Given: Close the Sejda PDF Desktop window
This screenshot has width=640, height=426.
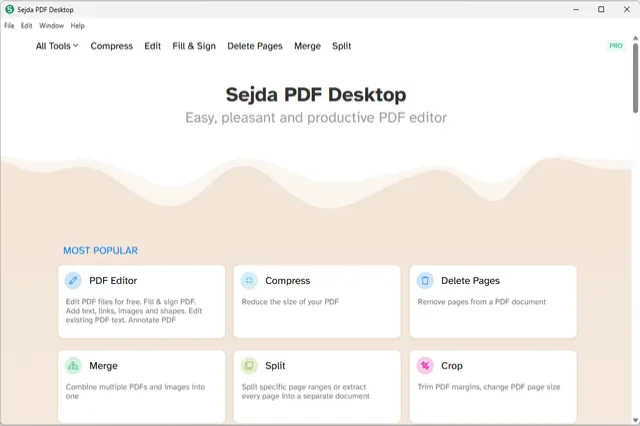Looking at the screenshot, I should click(x=627, y=9).
